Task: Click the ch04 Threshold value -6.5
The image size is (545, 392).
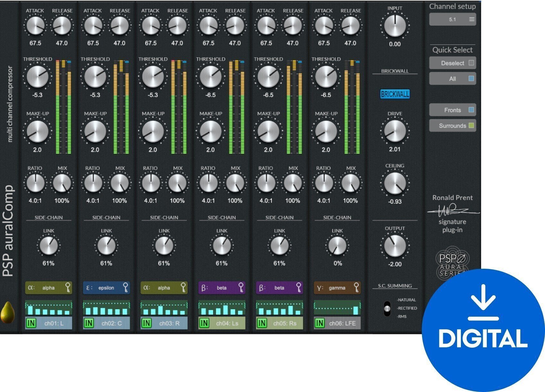Action: coord(211,95)
